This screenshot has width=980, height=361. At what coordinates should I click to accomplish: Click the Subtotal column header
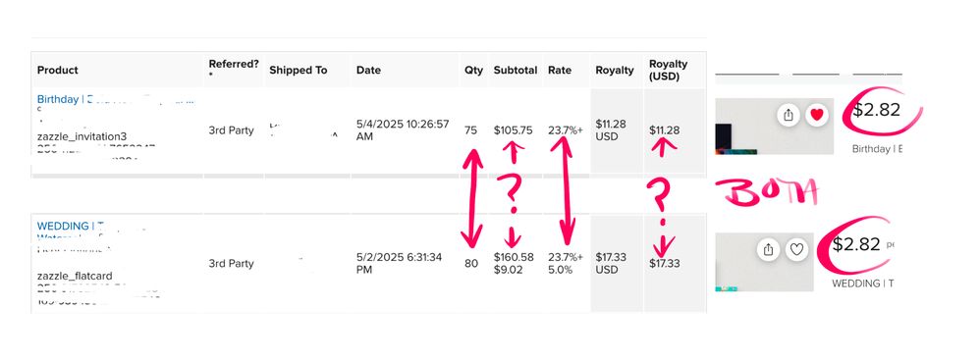coord(515,70)
